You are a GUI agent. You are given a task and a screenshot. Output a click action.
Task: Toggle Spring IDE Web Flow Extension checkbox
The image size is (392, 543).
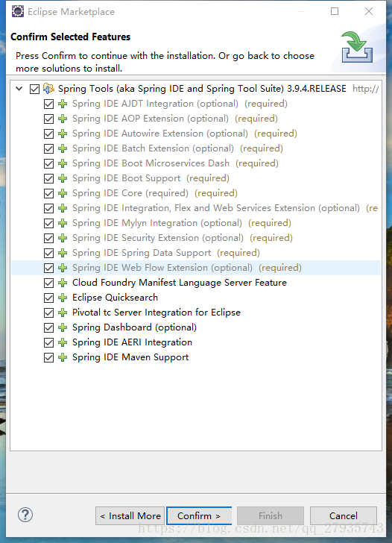[48, 268]
